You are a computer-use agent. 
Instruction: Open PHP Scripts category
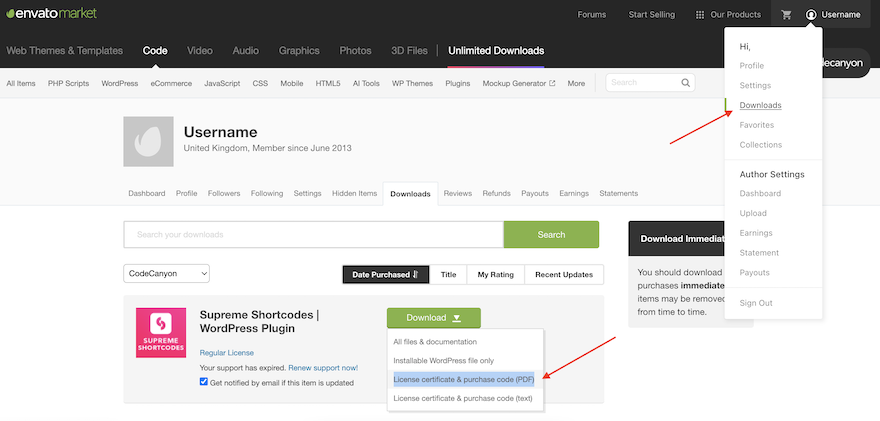pyautogui.click(x=68, y=83)
